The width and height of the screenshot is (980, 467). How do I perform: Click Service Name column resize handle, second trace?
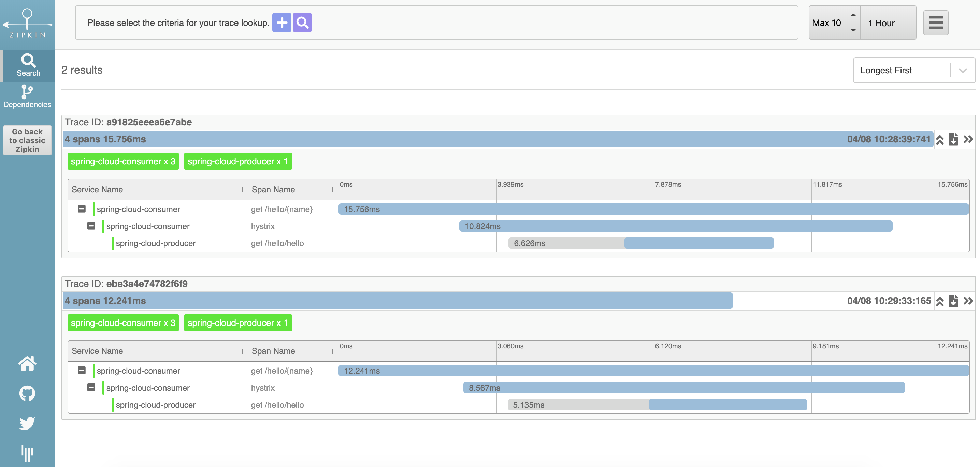[243, 351]
